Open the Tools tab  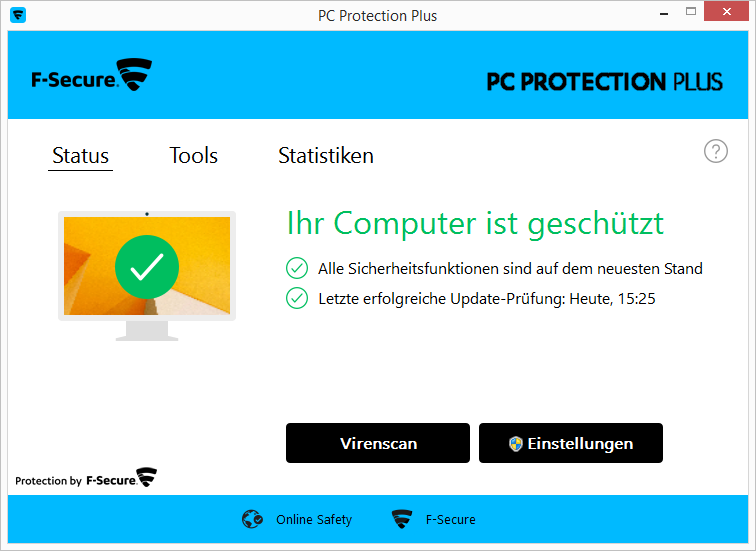[193, 156]
